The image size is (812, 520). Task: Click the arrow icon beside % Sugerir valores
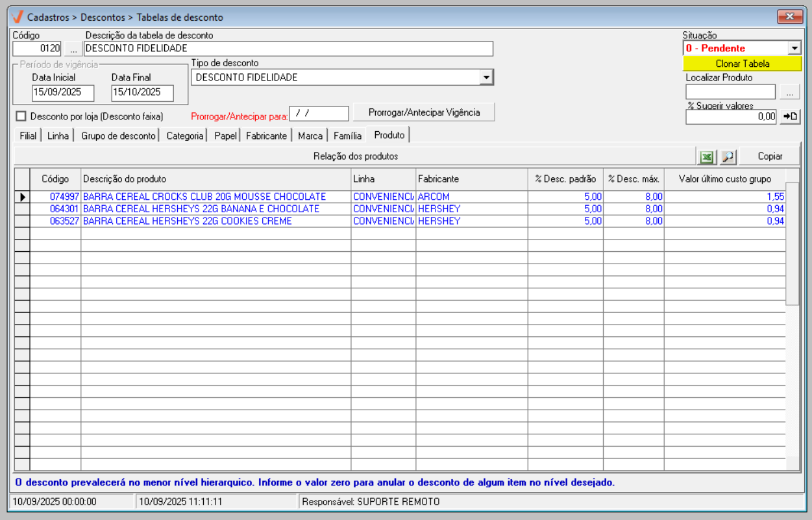(789, 117)
